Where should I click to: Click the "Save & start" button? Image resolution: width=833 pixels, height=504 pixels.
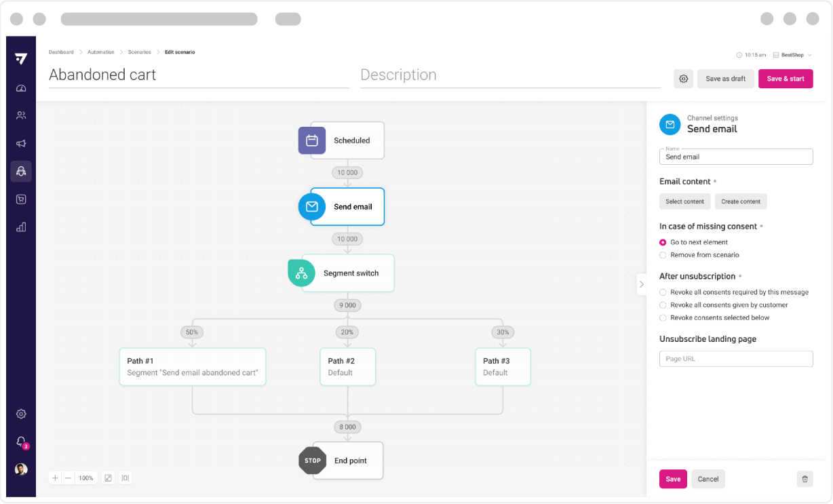coord(785,79)
